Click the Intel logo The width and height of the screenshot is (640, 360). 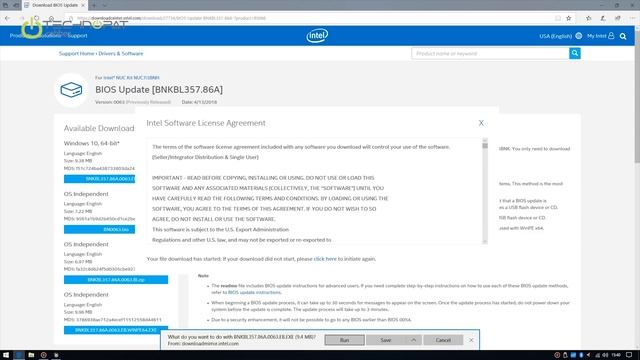point(317,36)
